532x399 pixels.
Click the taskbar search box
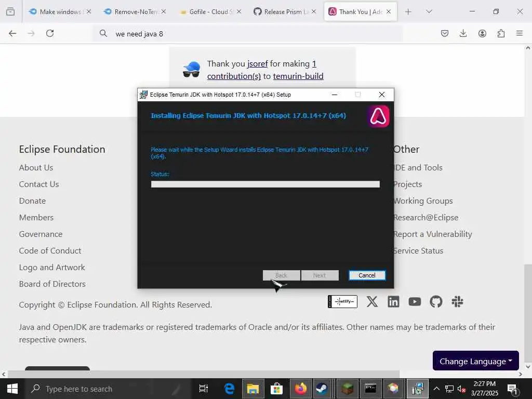tap(108, 389)
